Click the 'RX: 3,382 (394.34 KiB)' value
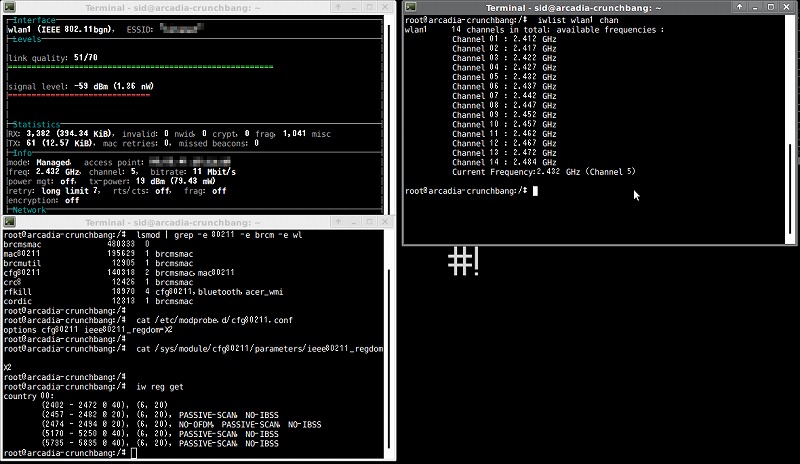Viewport: 800px width, 464px height. (61, 134)
